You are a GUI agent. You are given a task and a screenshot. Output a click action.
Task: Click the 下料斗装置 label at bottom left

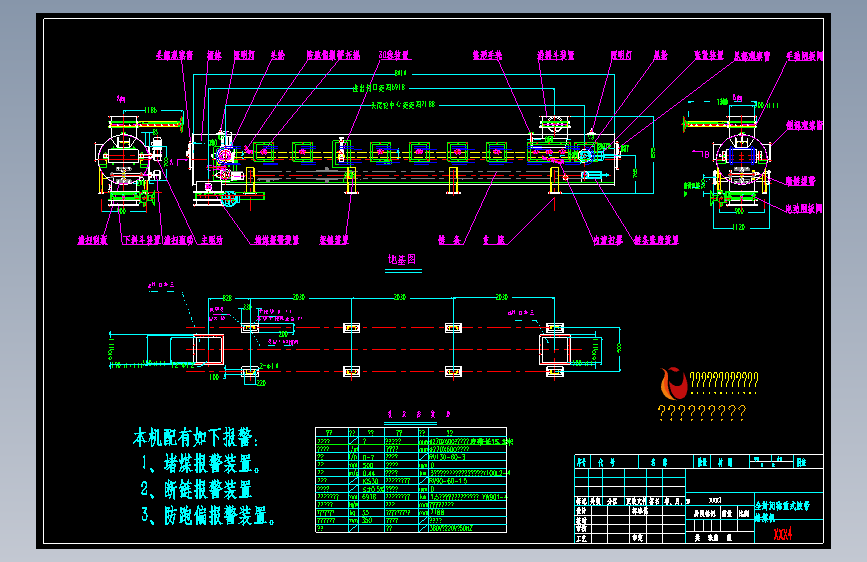tap(141, 240)
